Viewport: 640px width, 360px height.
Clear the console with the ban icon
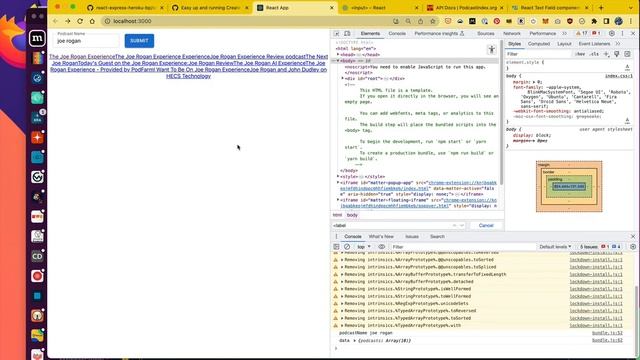click(x=347, y=247)
